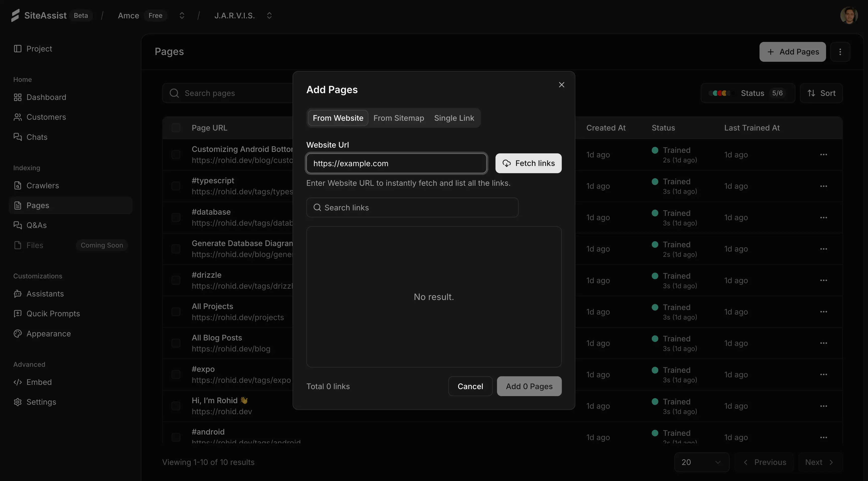Open row actions for Customizing Android row

click(x=824, y=155)
